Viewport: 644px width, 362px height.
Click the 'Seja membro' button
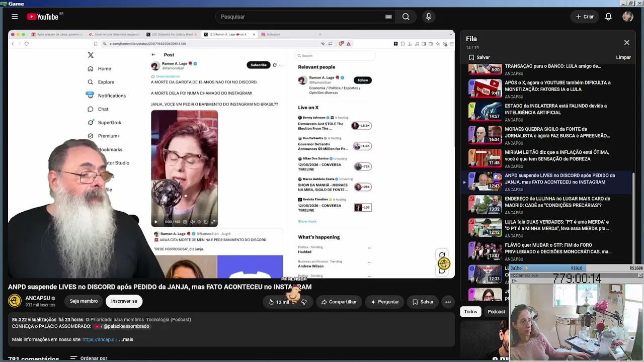[x=84, y=301]
